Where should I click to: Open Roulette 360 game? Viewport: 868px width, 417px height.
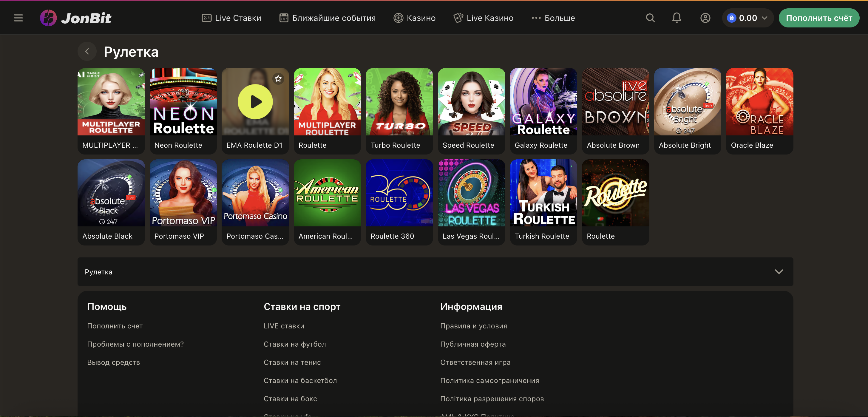[399, 202]
